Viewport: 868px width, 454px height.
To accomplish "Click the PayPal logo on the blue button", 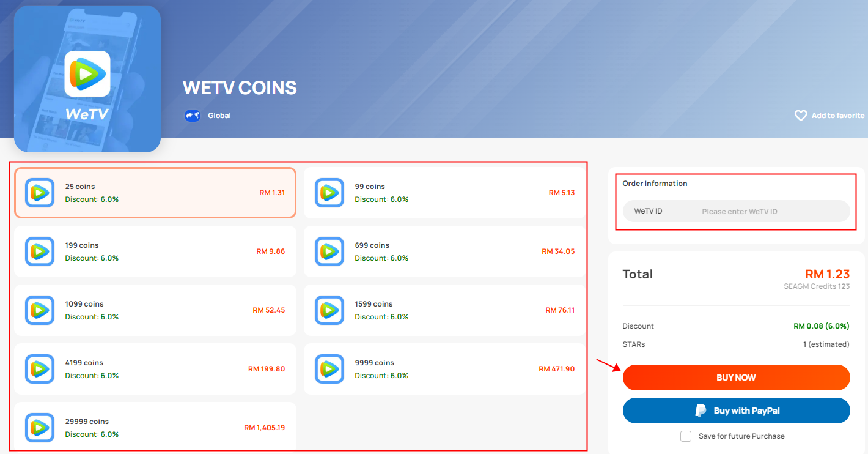I will [x=701, y=411].
